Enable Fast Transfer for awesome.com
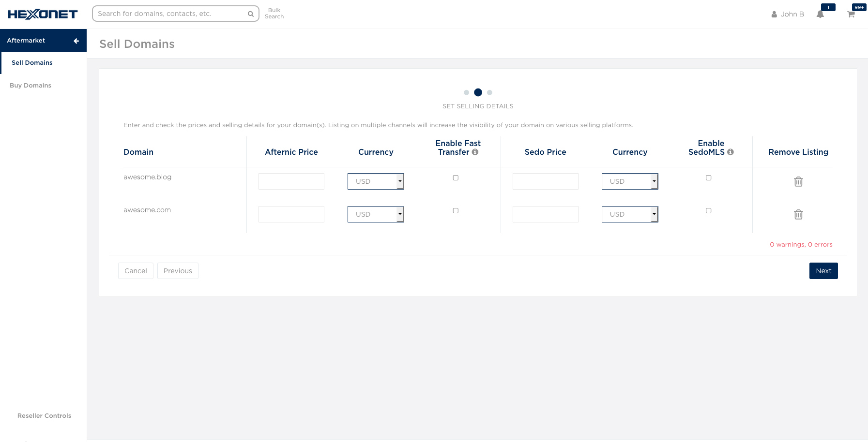 (x=456, y=210)
